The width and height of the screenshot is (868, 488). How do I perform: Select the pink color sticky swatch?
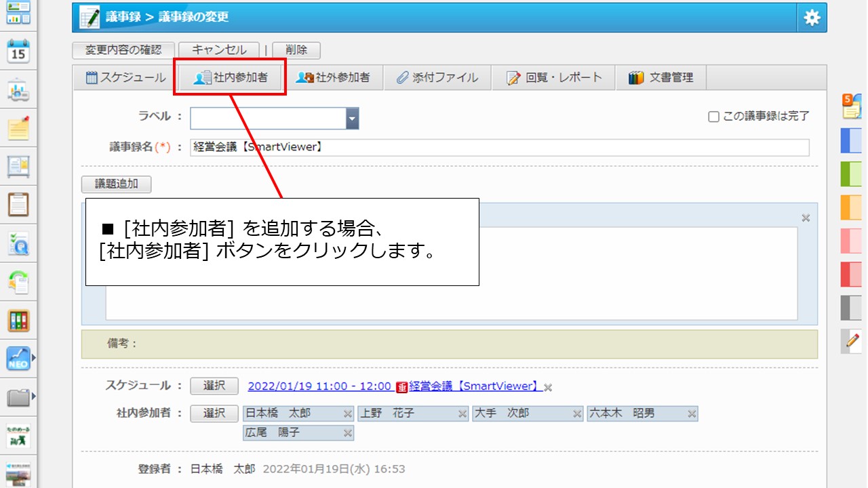coord(851,241)
